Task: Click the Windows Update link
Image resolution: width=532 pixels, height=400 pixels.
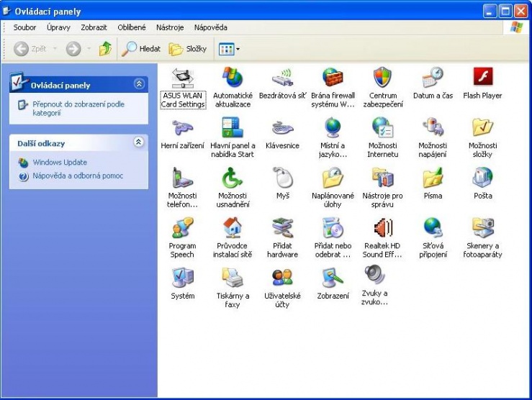Action: pyautogui.click(x=59, y=163)
